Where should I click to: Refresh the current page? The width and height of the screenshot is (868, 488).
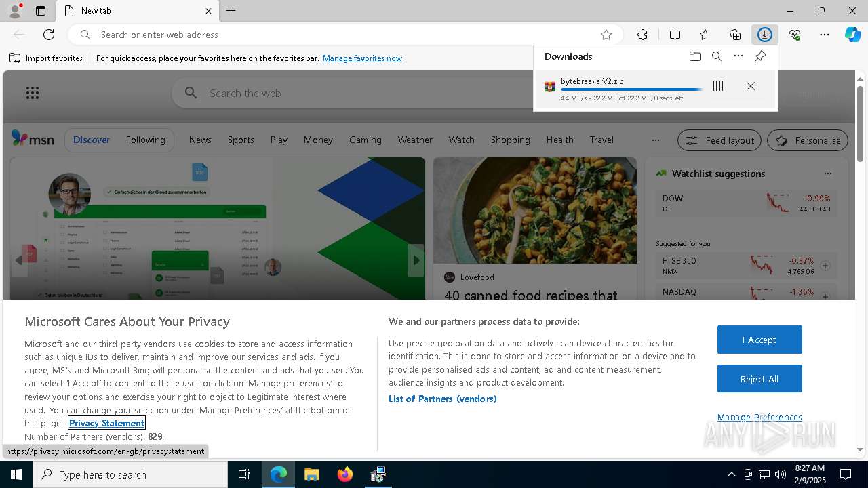pyautogui.click(x=49, y=35)
